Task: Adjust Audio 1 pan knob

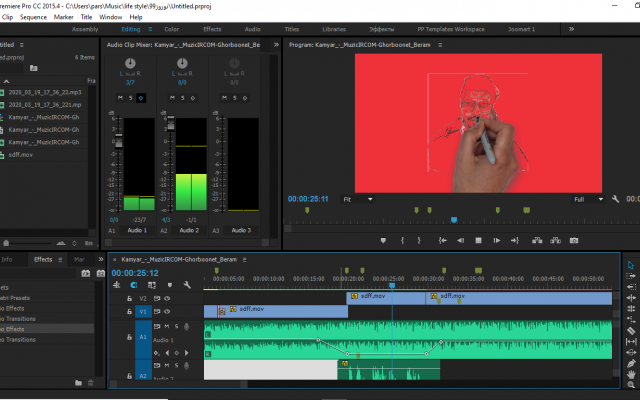Action: point(130,63)
